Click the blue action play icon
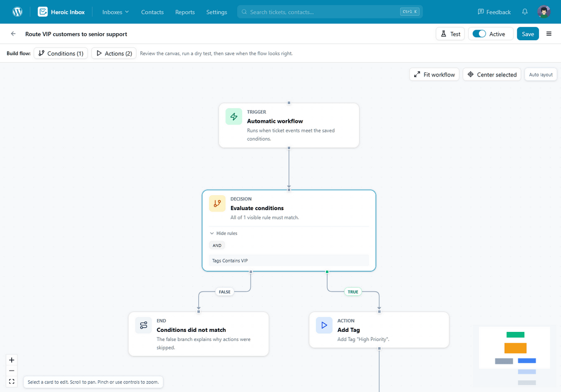Viewport: 561px width, 392px height. (324, 325)
